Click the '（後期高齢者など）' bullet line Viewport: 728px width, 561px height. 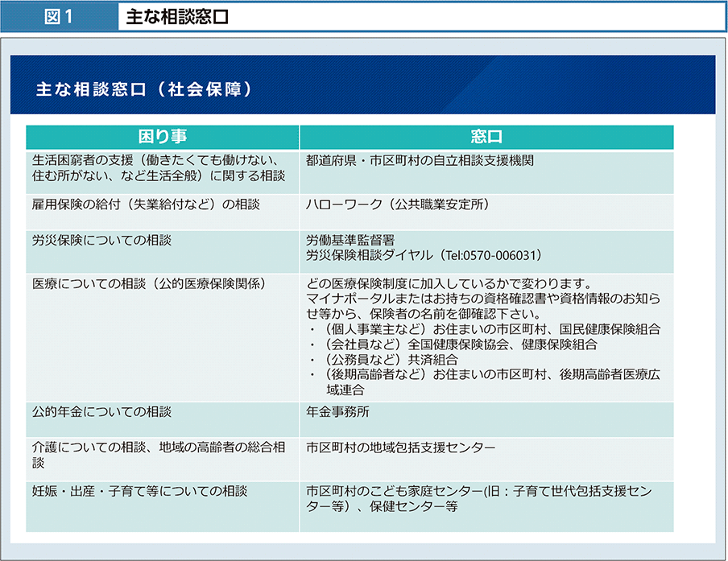click(486, 382)
